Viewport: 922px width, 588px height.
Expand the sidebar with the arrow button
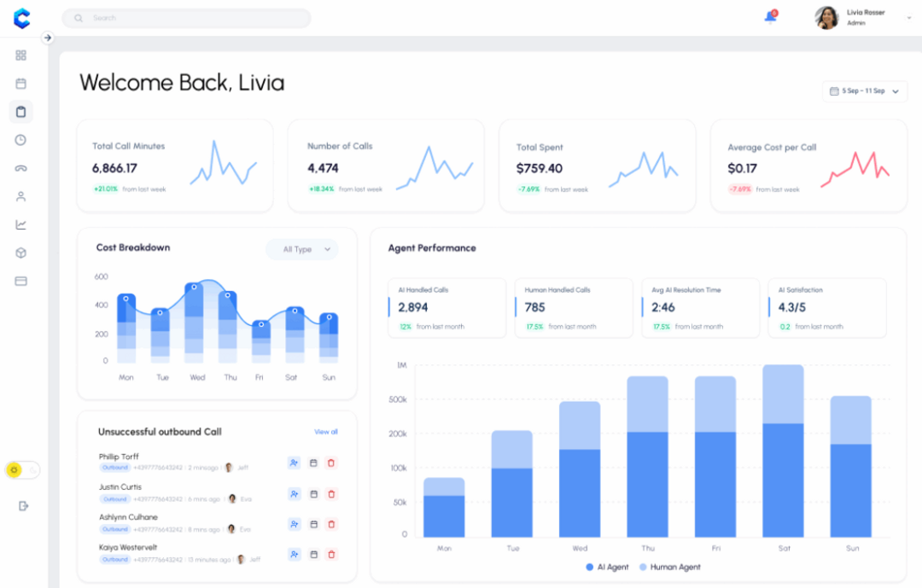pos(48,38)
